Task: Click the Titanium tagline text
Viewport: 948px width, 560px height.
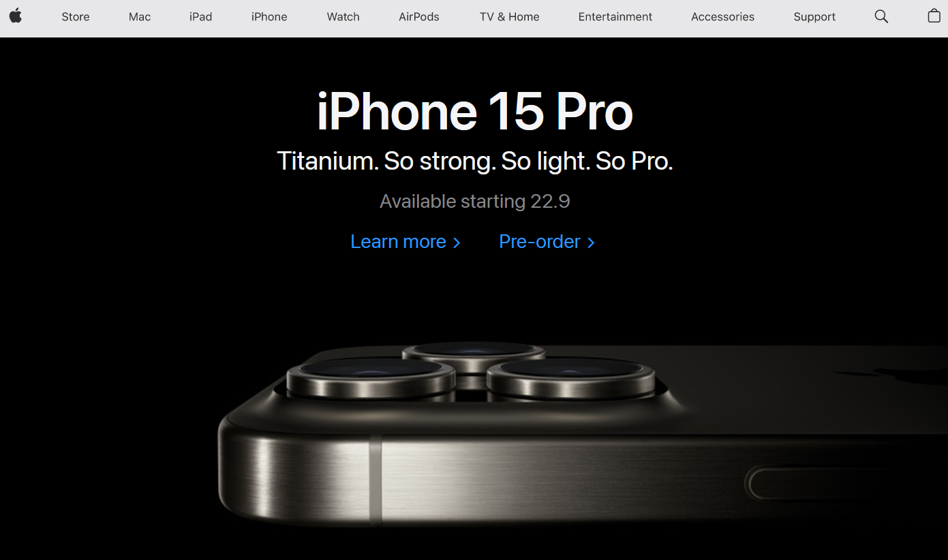Action: coord(475,161)
